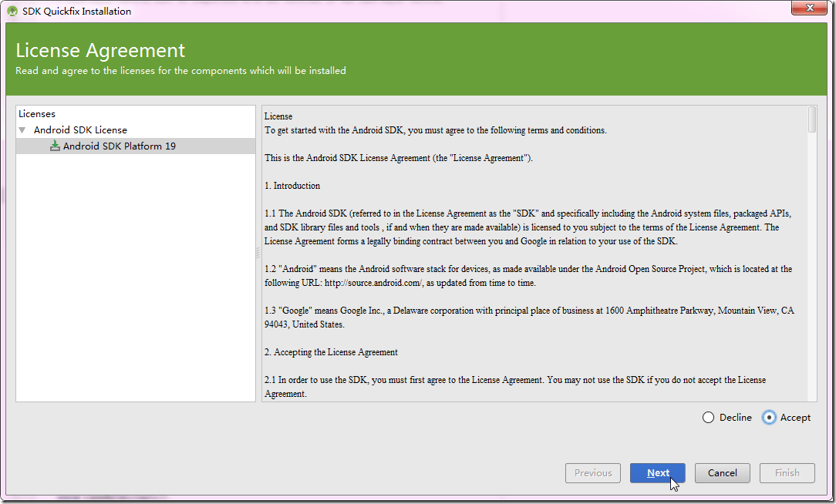Select the Decline radio button

click(x=708, y=418)
